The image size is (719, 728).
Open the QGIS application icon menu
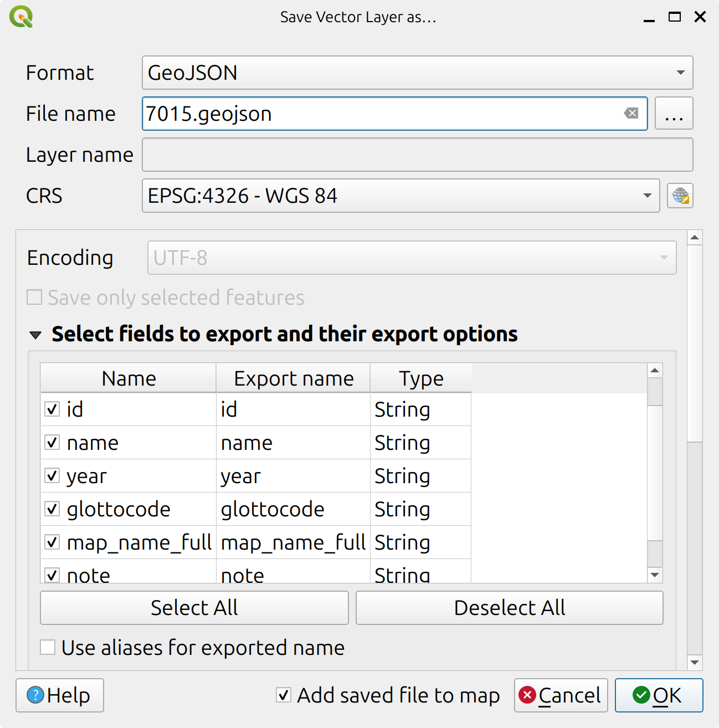22,17
